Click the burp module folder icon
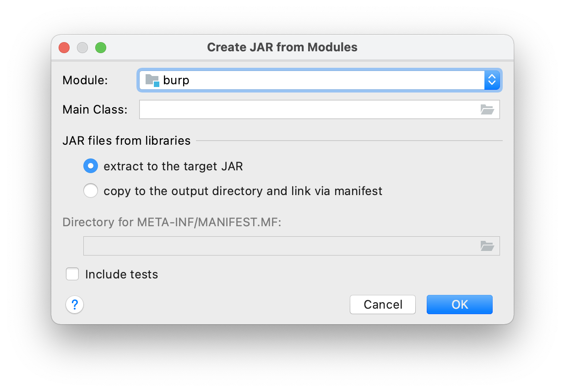 click(152, 80)
